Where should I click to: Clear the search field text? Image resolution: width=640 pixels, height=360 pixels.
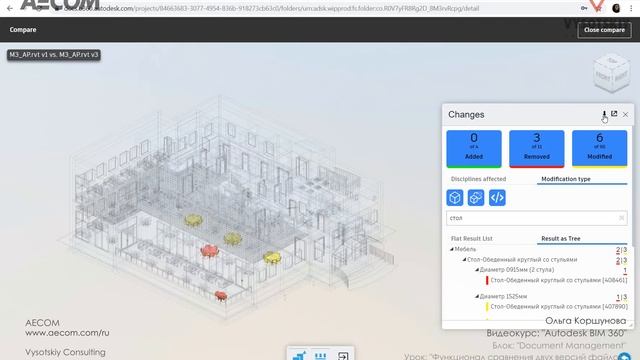point(622,218)
